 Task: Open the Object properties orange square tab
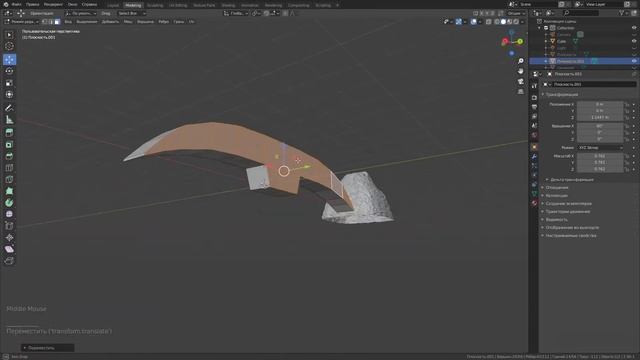tap(534, 147)
